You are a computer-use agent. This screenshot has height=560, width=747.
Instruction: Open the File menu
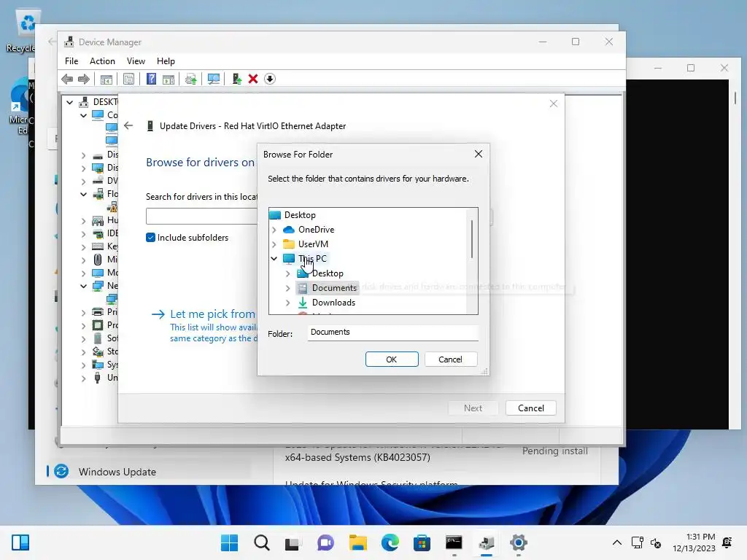[x=71, y=61]
